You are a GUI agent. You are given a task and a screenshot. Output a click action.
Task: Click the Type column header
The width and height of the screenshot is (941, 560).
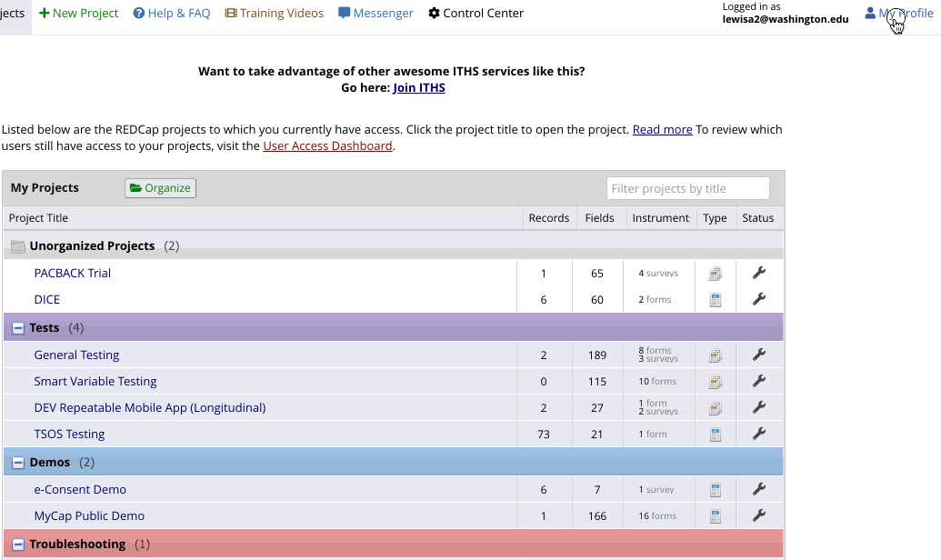click(715, 218)
